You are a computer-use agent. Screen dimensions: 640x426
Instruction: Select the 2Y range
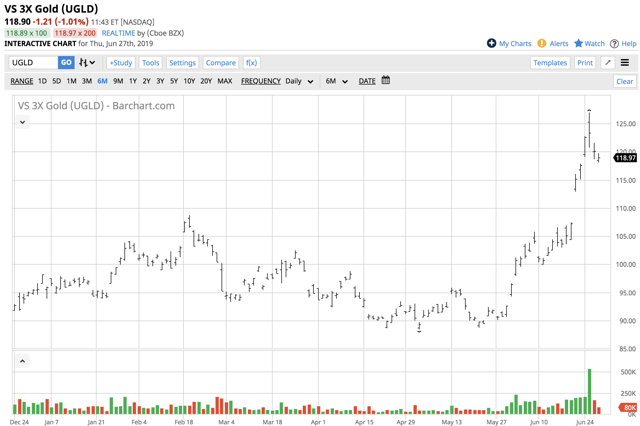[147, 81]
